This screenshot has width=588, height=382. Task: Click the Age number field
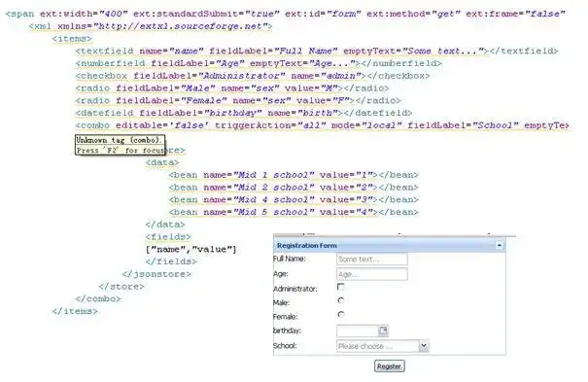pos(371,274)
